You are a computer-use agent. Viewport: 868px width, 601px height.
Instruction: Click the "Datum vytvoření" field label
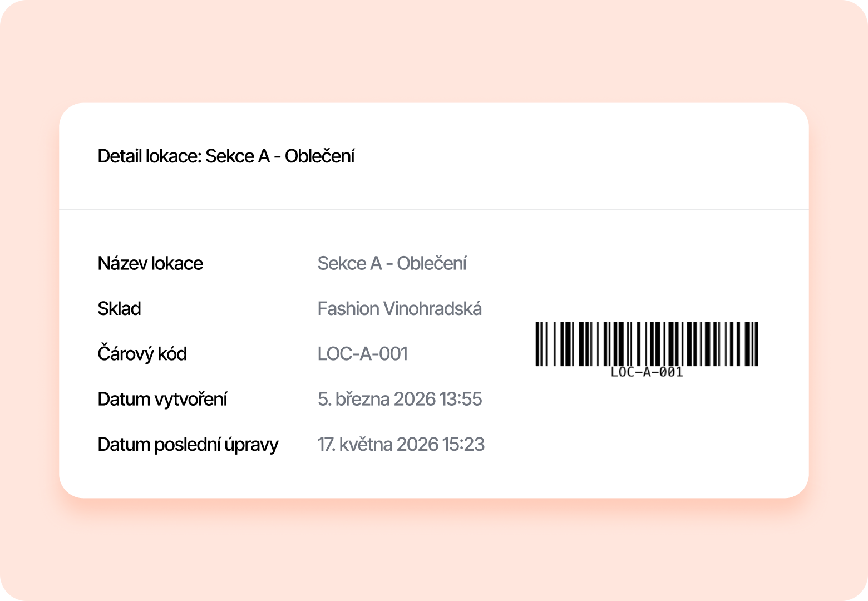(x=162, y=400)
